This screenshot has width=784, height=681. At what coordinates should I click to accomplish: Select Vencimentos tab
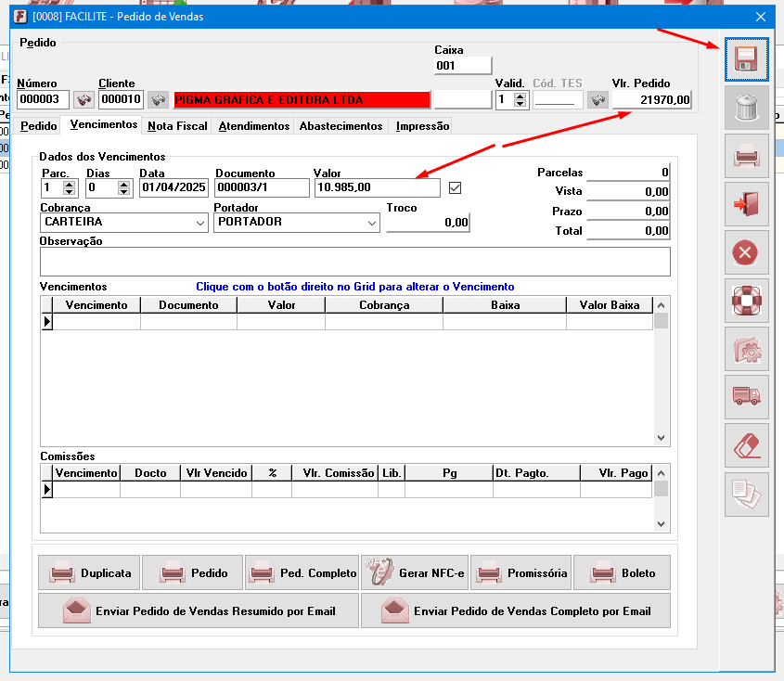[104, 124]
